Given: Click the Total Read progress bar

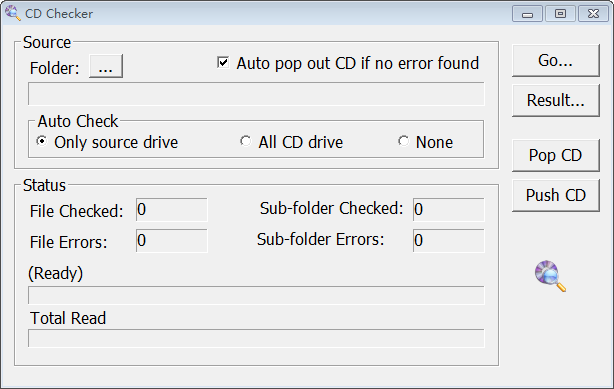Looking at the screenshot, I should point(256,338).
